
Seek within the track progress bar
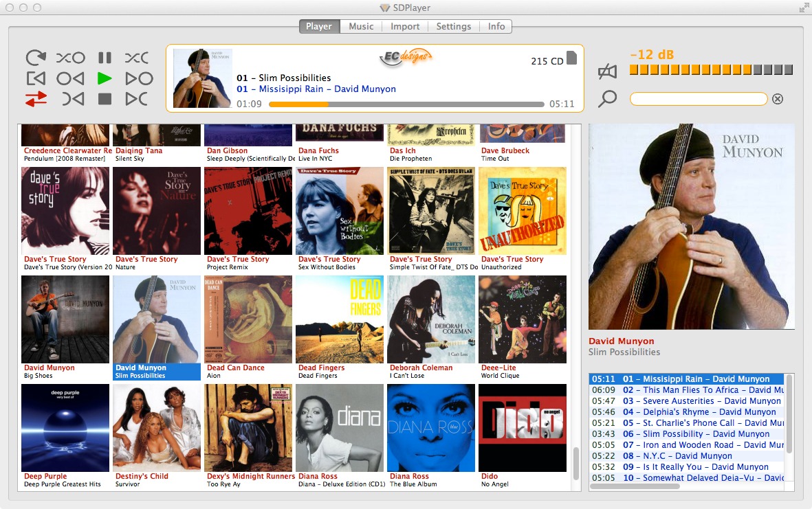pyautogui.click(x=406, y=104)
